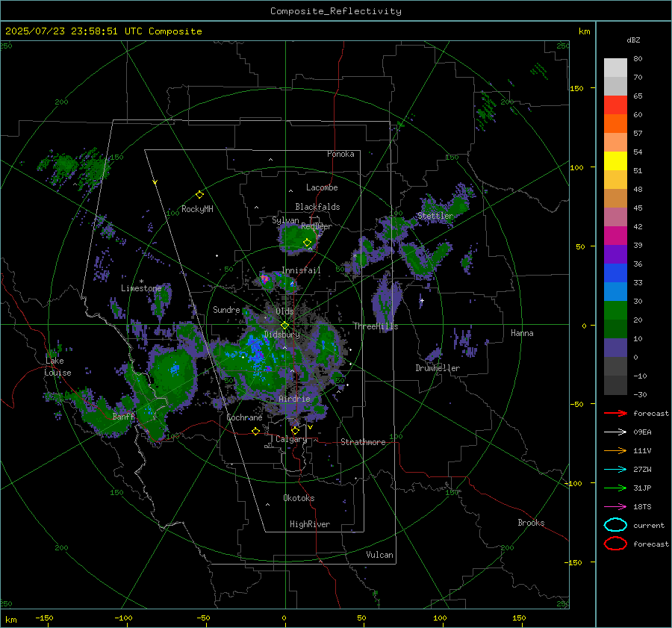The image size is (672, 628).
Task: Click the orange 111V arrow icon
Action: [x=615, y=450]
